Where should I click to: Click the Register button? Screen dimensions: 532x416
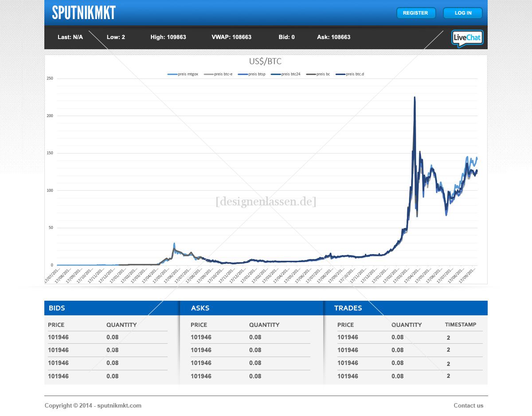[x=416, y=13]
